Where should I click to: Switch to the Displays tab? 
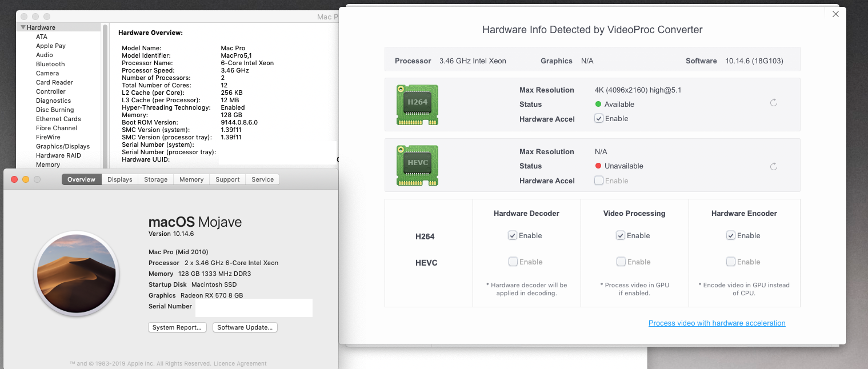(120, 179)
